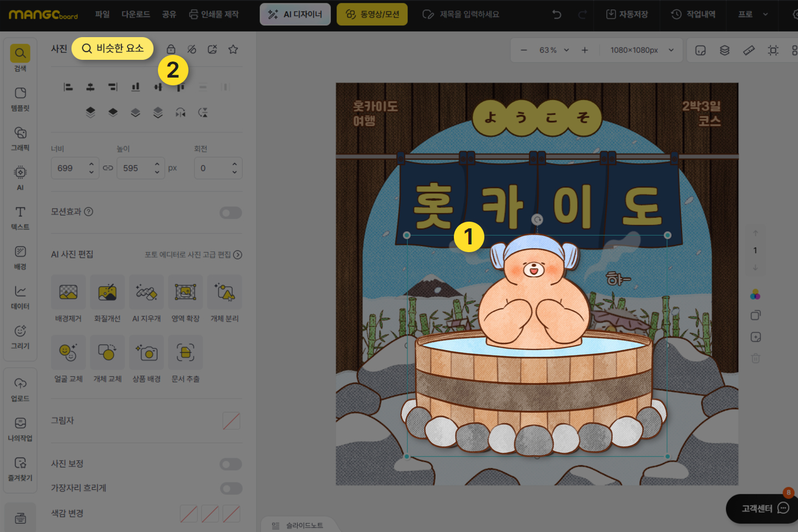Enable the 사진 보정 toggle

coord(231,464)
